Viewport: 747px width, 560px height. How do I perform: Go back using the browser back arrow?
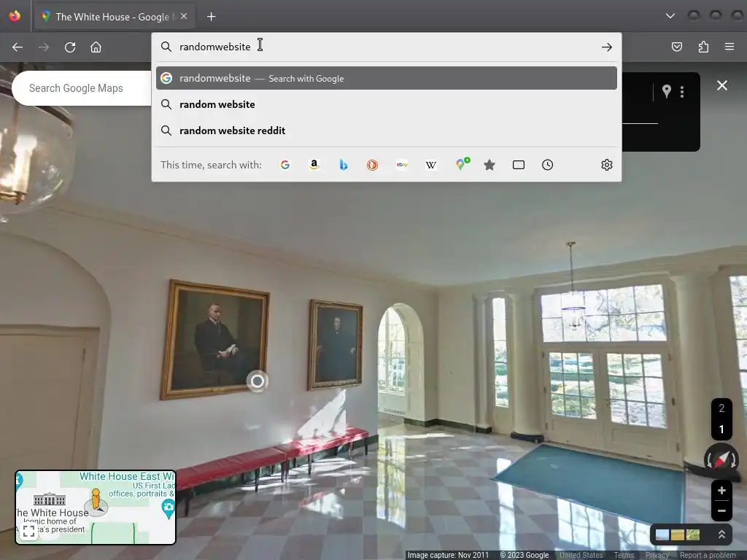point(18,47)
